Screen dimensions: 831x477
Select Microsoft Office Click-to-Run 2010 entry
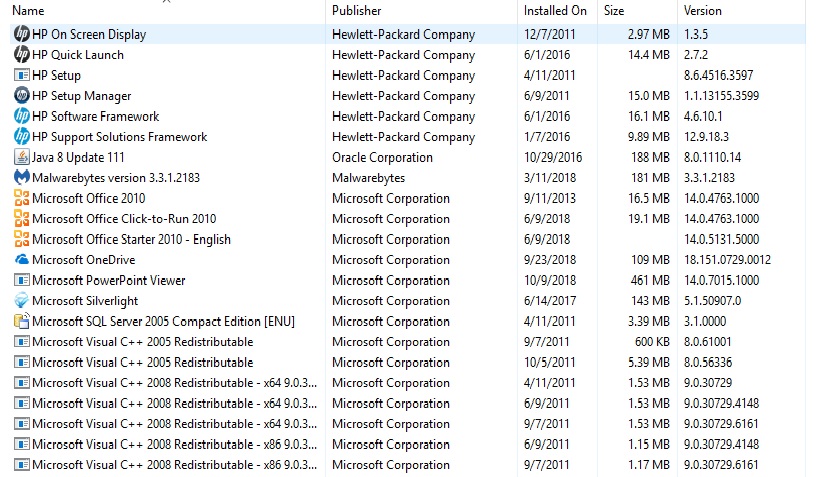408,219
